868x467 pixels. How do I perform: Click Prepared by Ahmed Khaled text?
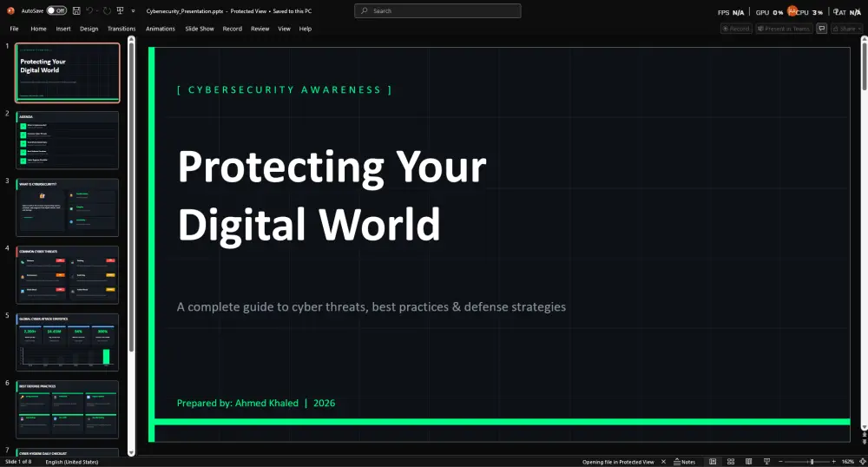[256, 403]
